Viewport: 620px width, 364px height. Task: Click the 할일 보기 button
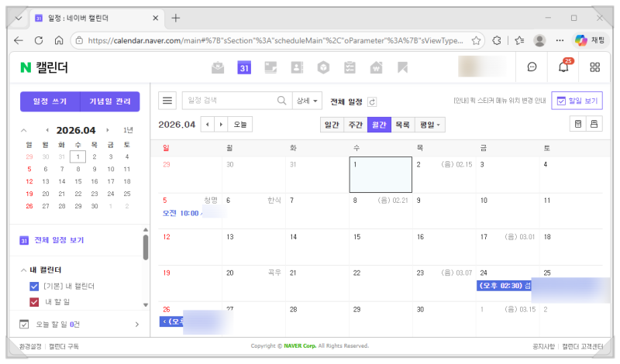point(577,101)
